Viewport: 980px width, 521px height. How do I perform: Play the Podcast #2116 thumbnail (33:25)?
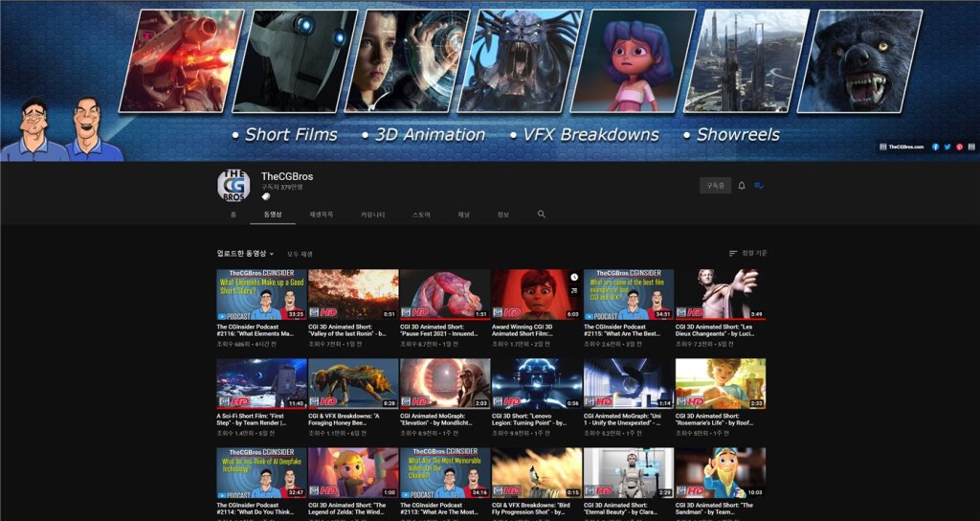coord(262,295)
